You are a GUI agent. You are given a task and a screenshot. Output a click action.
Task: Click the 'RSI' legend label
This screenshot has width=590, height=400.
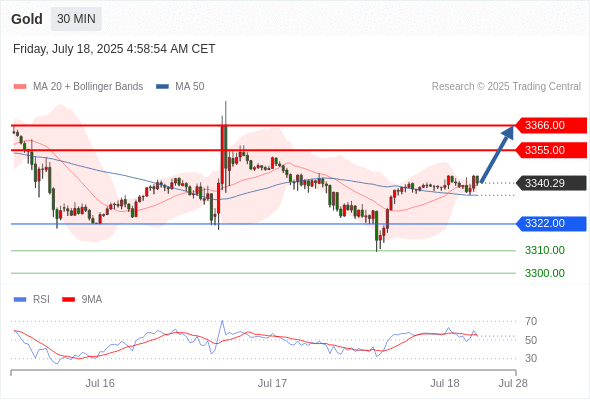tap(41, 300)
